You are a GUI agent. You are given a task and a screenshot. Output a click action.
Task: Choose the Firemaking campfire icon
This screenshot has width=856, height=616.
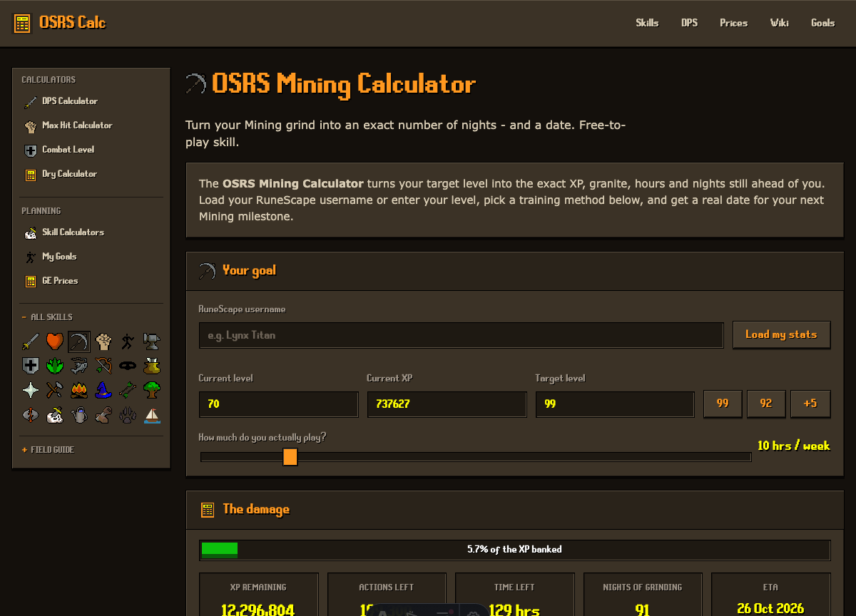79,390
